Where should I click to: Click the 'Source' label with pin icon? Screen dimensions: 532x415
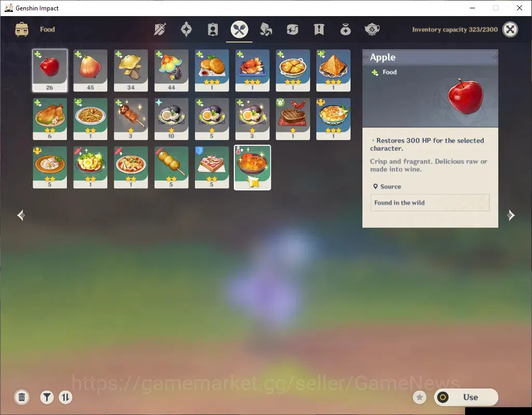(x=387, y=186)
